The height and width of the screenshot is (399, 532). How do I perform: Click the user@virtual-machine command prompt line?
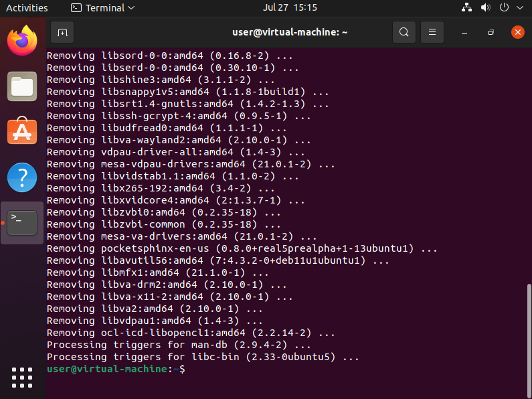point(114,369)
